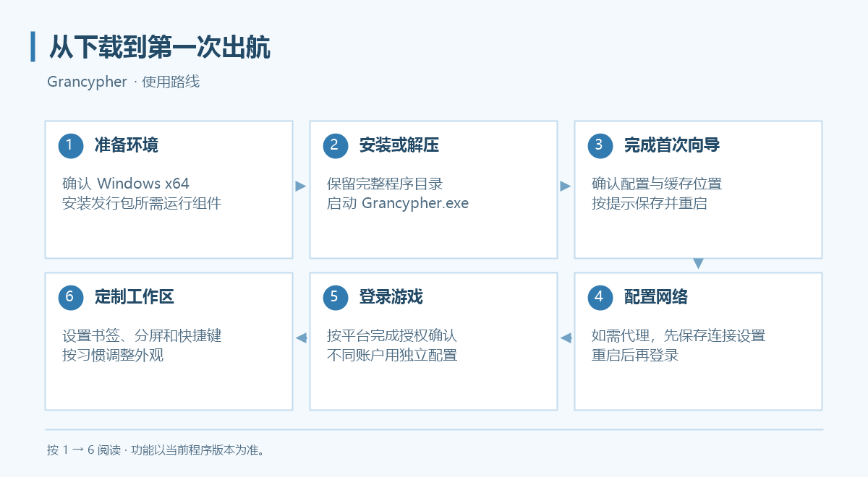Click the line 保留完整程序目录
The image size is (868, 477).
point(385,184)
